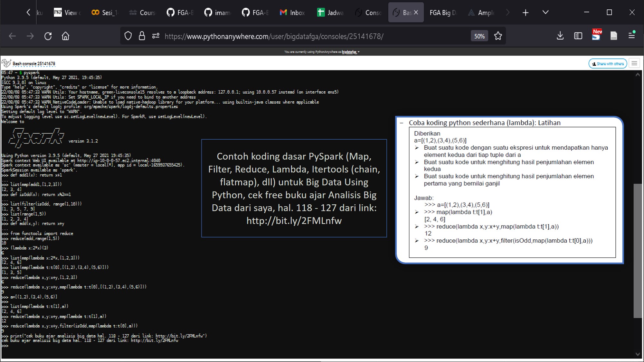Click the 'Share with others' button
Viewport: 644px width, 362px height.
(x=608, y=64)
